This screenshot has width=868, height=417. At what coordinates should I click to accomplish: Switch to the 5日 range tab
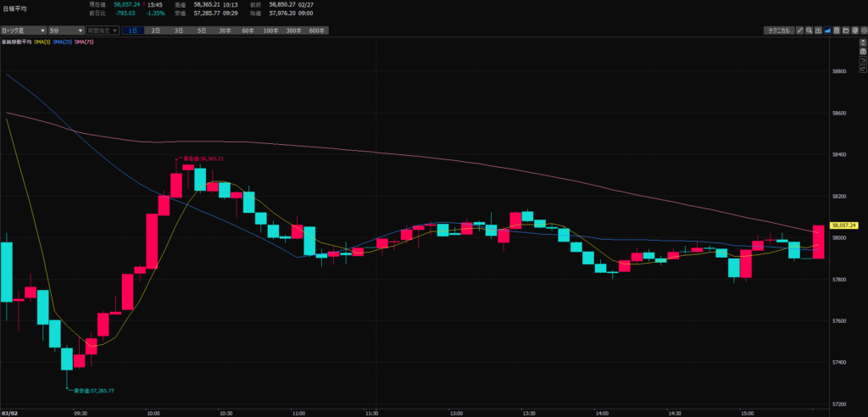click(201, 31)
